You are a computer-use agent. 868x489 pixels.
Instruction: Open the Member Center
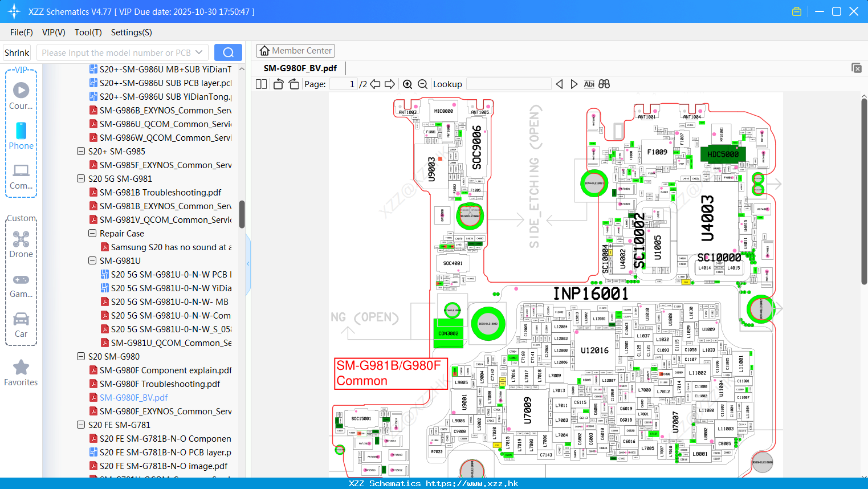[295, 51]
